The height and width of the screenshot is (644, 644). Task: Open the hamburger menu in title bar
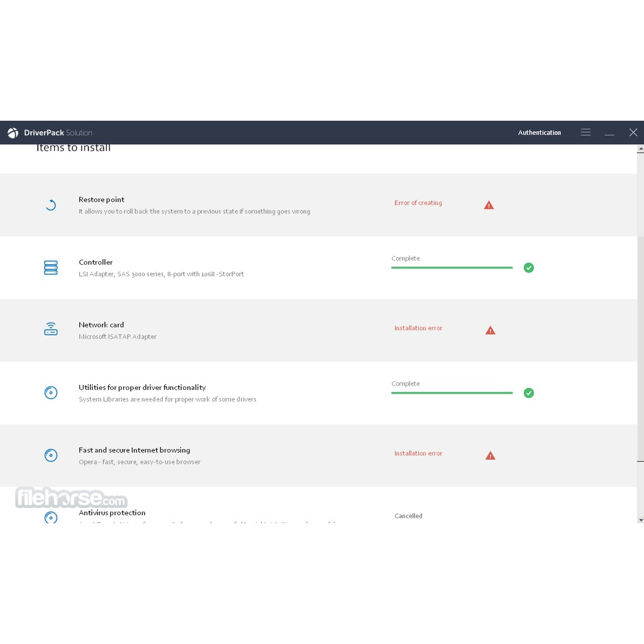586,132
